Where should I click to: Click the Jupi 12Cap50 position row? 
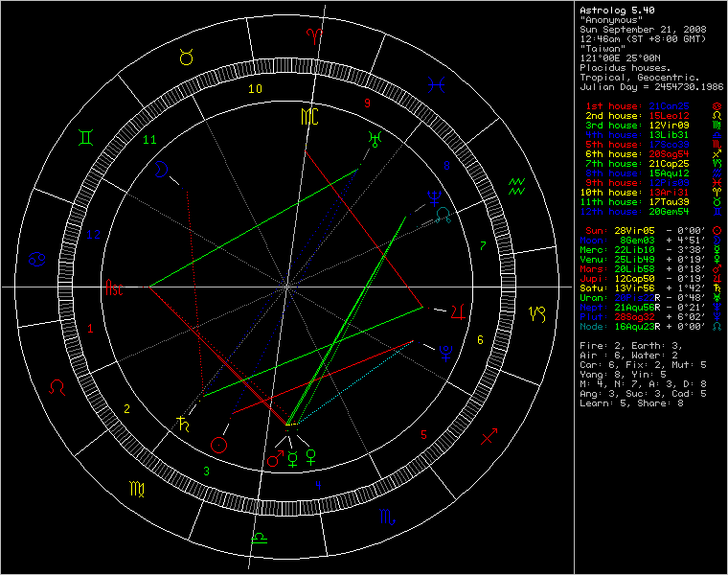click(651, 279)
